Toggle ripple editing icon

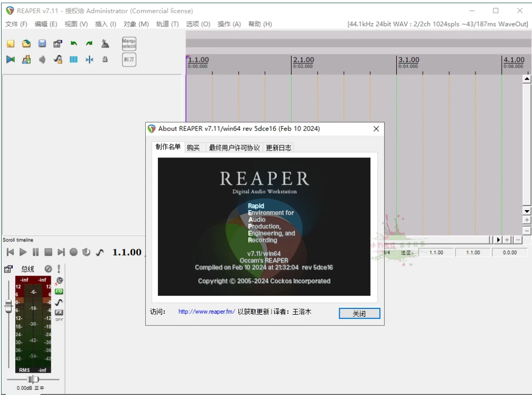coord(42,60)
